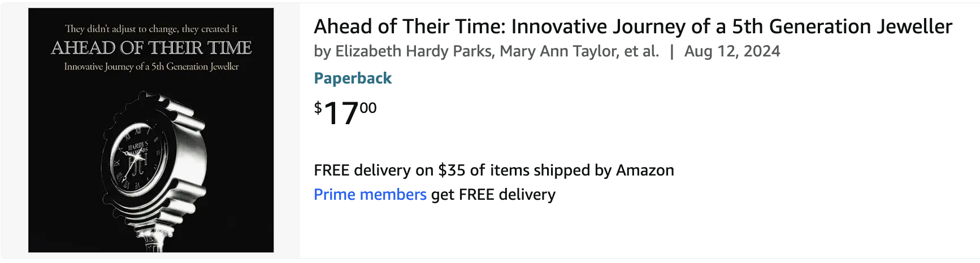Click the book cover thumbnail image
Image resolution: width=980 pixels, height=263 pixels.
tap(151, 130)
